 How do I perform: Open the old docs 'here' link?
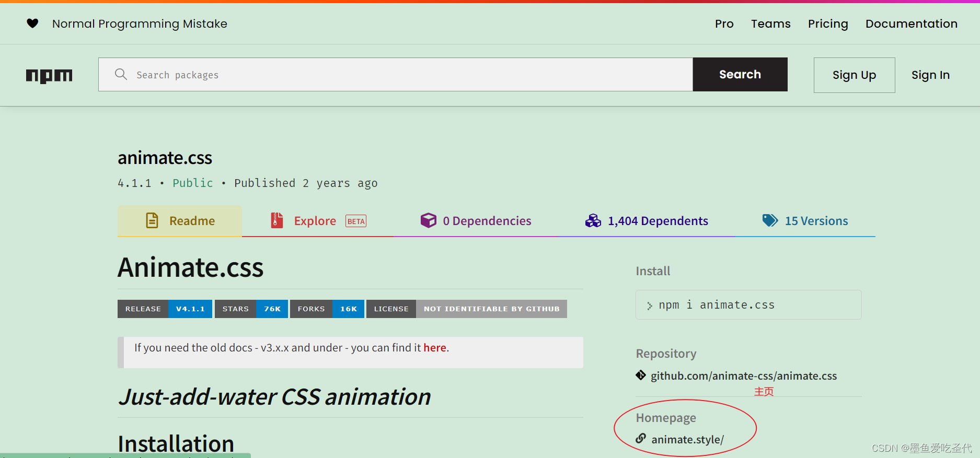435,348
